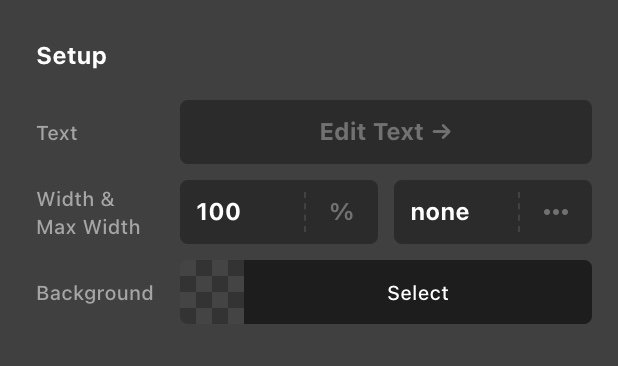The width and height of the screenshot is (618, 366).
Task: Click the max width field showing none
Action: click(456, 212)
